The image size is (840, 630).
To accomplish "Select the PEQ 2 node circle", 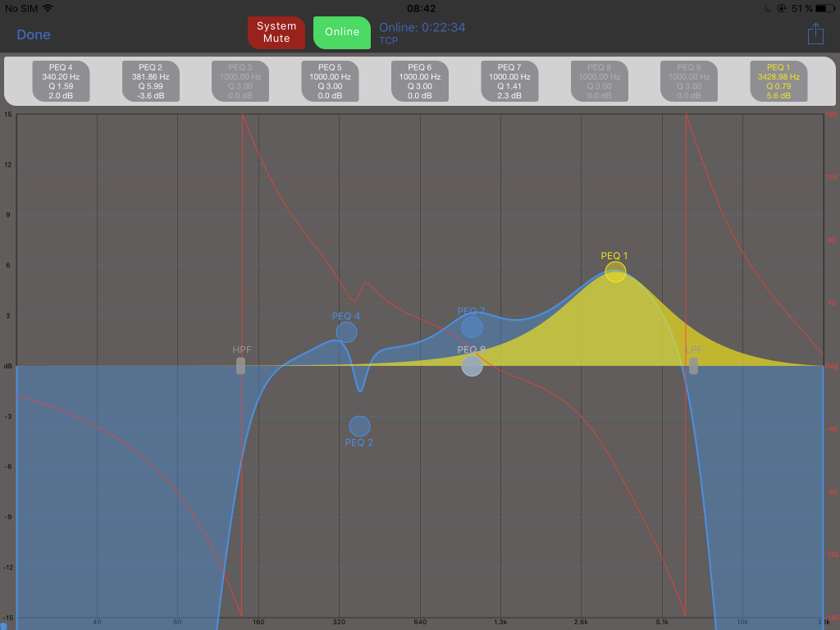I will pos(359,426).
